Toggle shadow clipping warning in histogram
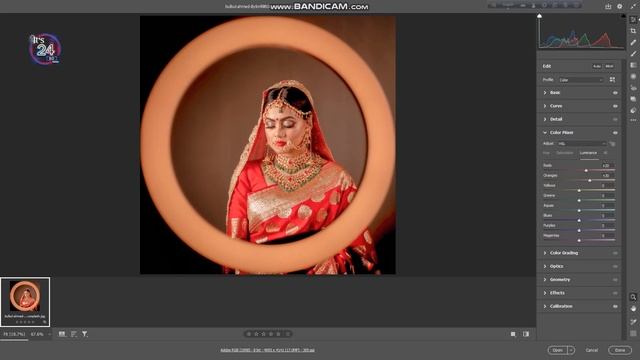This screenshot has height=360, width=640. point(540,16)
